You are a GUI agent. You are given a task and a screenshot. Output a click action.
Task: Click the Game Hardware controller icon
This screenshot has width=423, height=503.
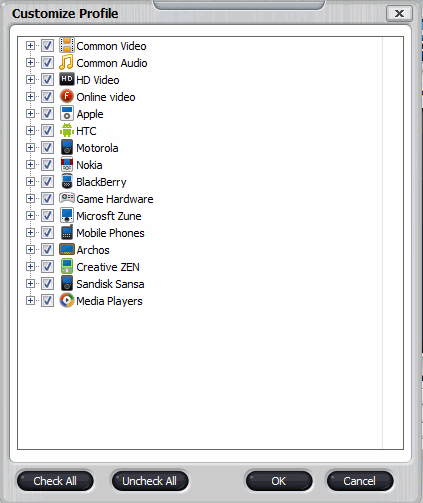tap(67, 198)
